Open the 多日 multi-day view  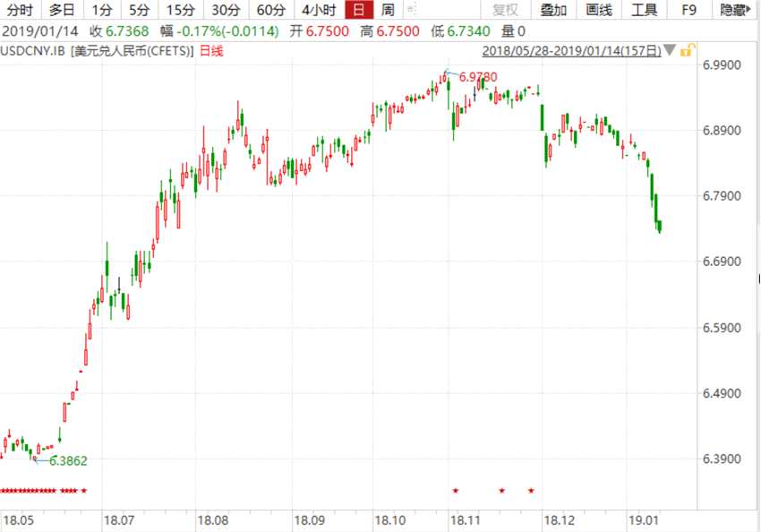[62, 10]
